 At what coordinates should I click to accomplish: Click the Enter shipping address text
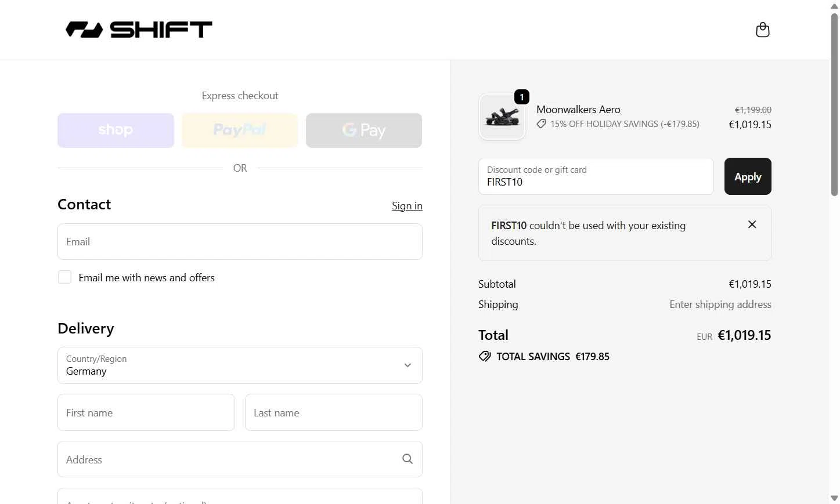pyautogui.click(x=720, y=304)
